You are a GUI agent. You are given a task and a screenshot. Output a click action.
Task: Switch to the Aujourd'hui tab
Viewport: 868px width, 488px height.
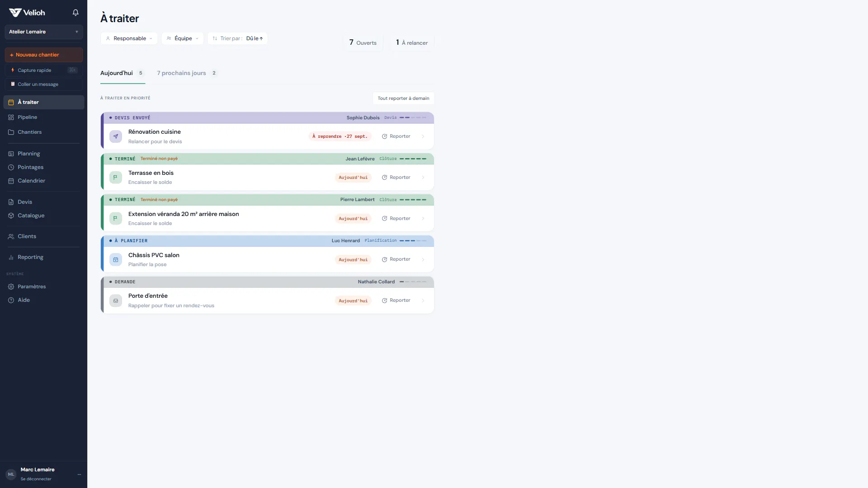point(123,73)
